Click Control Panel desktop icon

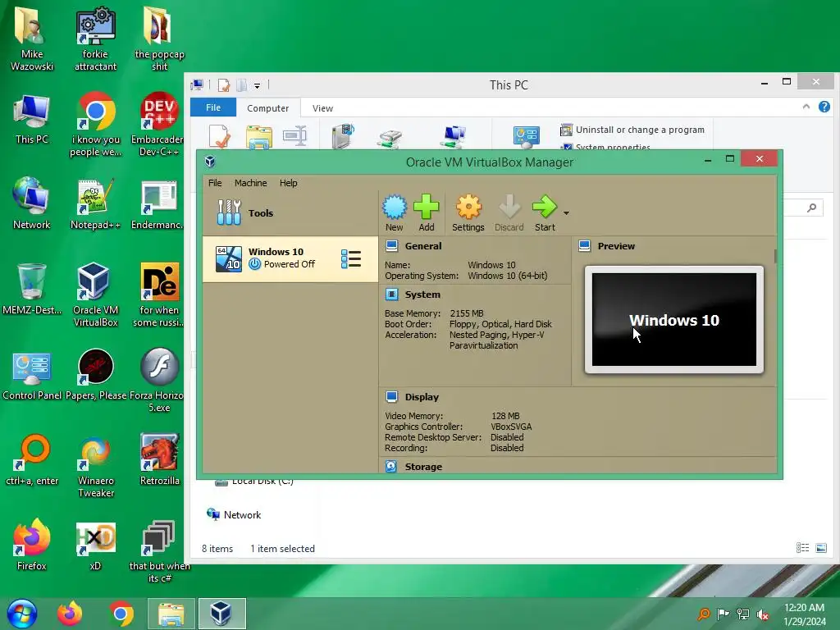[32, 375]
